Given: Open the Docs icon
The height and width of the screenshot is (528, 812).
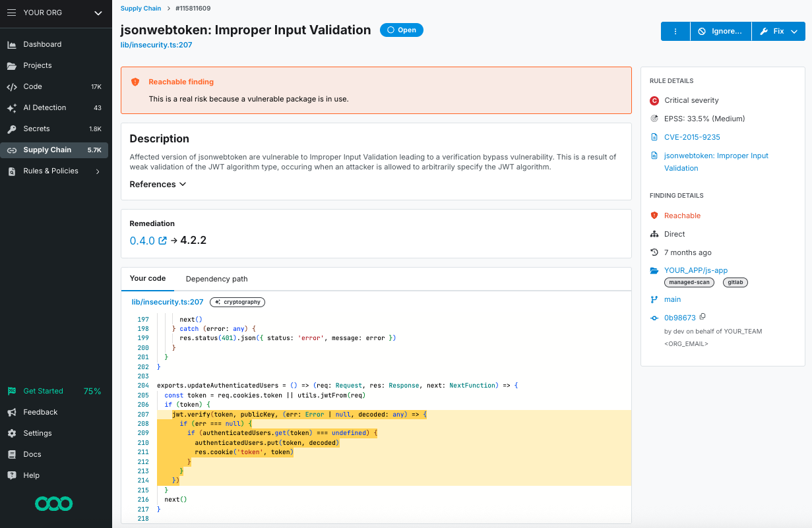Looking at the screenshot, I should pos(11,454).
